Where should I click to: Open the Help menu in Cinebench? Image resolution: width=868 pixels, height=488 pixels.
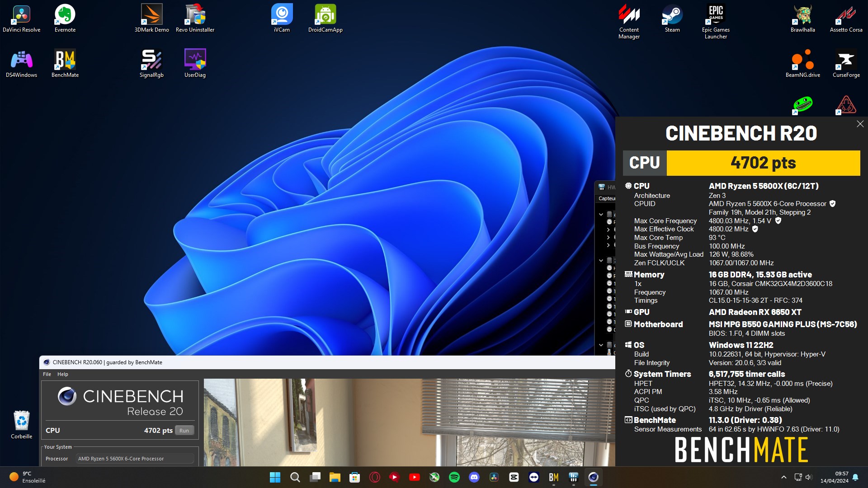pos(63,374)
